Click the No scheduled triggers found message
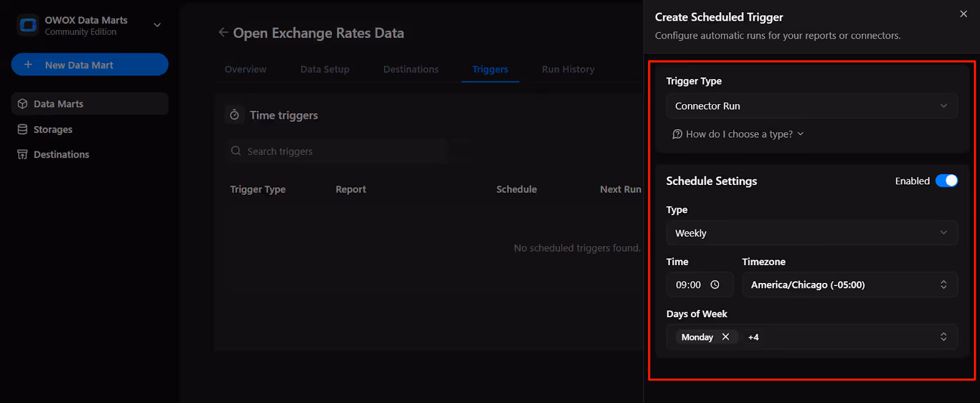This screenshot has width=980, height=403. pyautogui.click(x=577, y=248)
